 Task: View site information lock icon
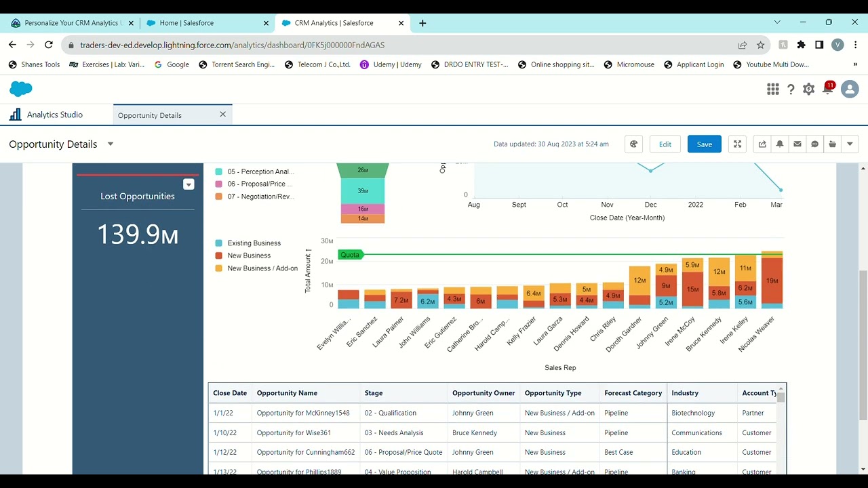pos(71,45)
